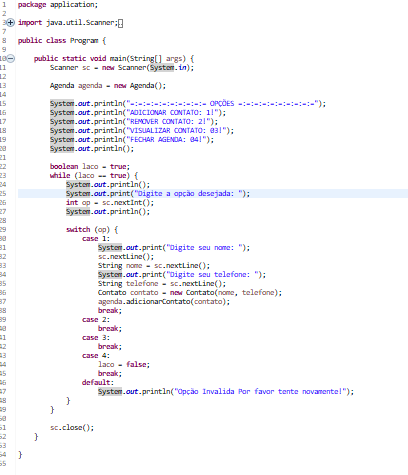The image size is (408, 475).
Task: Click 'Agenda agenda = new Agenda();' line
Action: (108, 86)
